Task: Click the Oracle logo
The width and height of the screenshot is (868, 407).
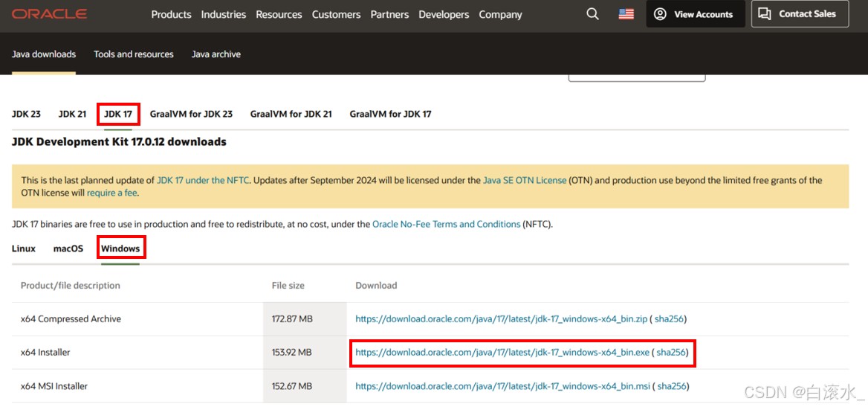Action: [49, 14]
